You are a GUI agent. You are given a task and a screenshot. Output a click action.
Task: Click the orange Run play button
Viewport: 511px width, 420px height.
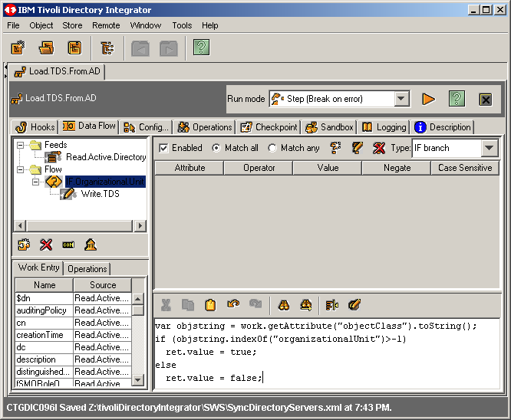428,99
